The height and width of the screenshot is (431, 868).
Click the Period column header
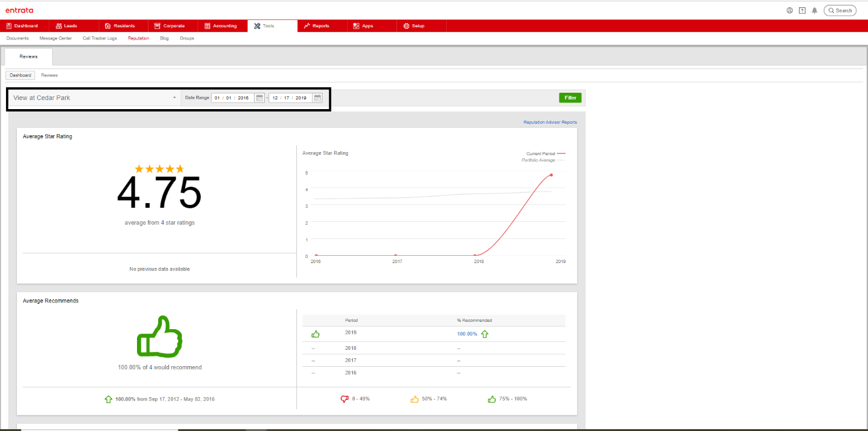point(352,320)
